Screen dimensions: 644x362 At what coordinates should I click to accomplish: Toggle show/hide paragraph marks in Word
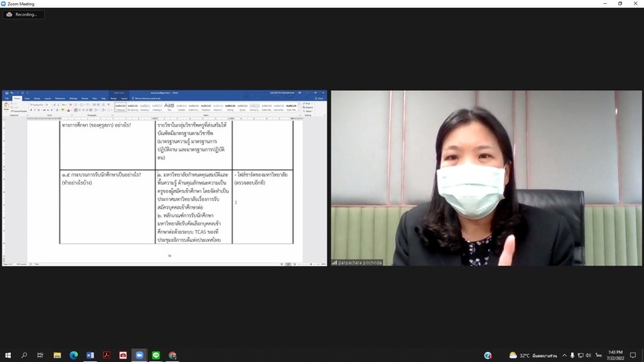click(108, 105)
